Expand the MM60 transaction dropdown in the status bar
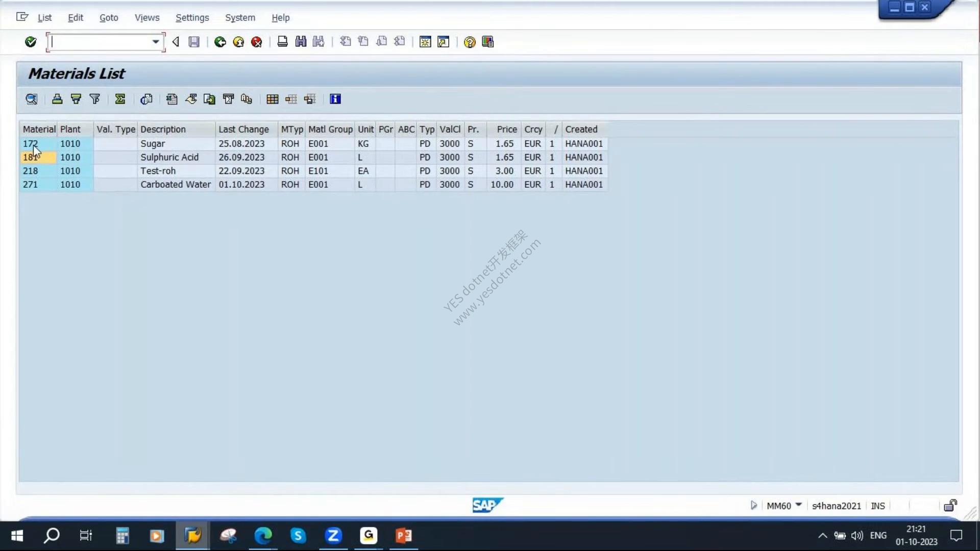This screenshot has height=551, width=980. tap(799, 505)
